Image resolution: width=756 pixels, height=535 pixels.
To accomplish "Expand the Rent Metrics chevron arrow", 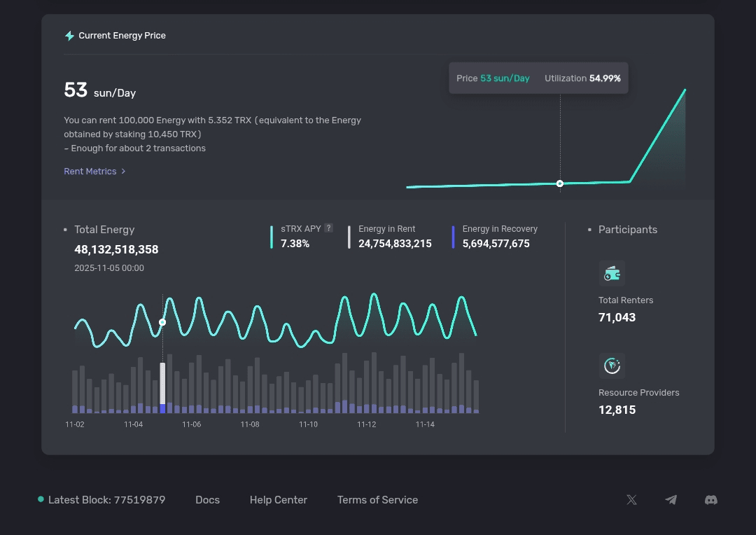I will (123, 172).
